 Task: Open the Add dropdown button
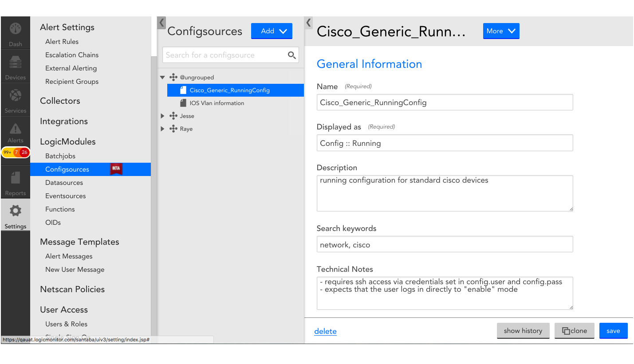coord(272,31)
